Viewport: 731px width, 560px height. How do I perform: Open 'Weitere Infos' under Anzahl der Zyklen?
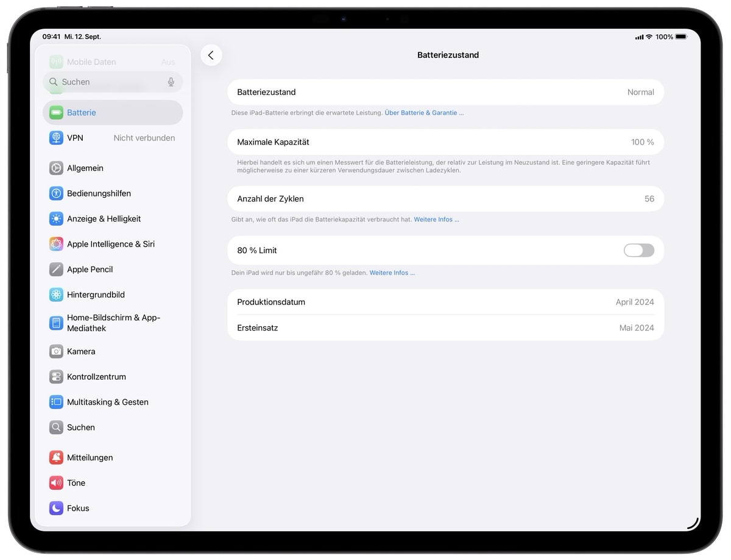point(436,220)
